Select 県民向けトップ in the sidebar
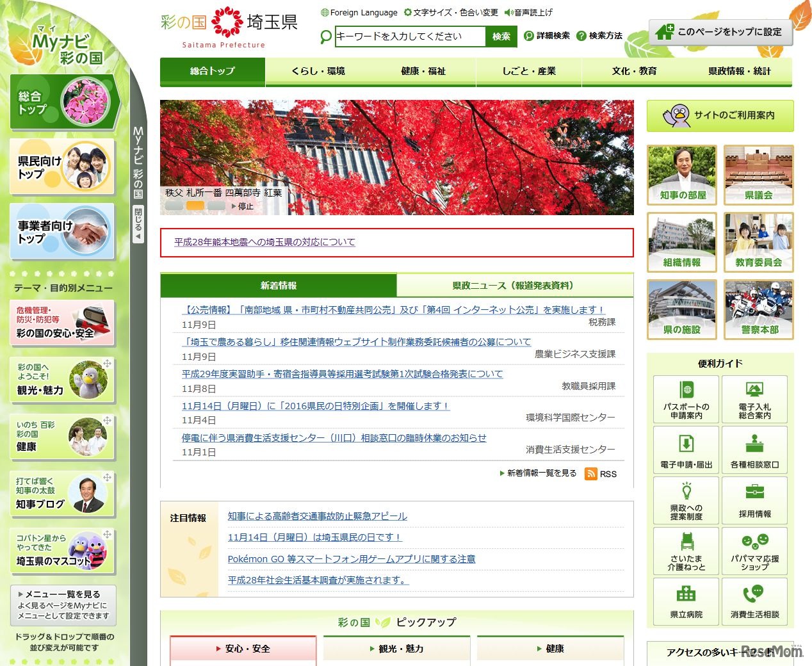Screen dimensions: 812x666 click(x=62, y=167)
